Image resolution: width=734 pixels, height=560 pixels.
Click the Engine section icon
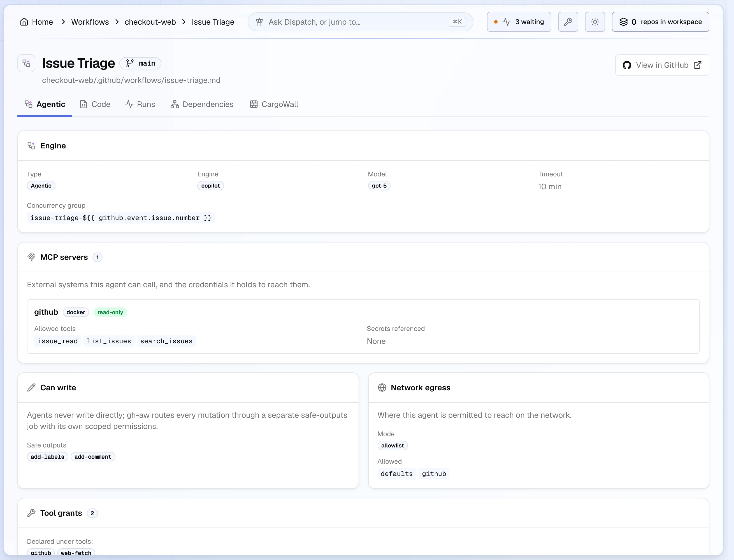coord(31,146)
